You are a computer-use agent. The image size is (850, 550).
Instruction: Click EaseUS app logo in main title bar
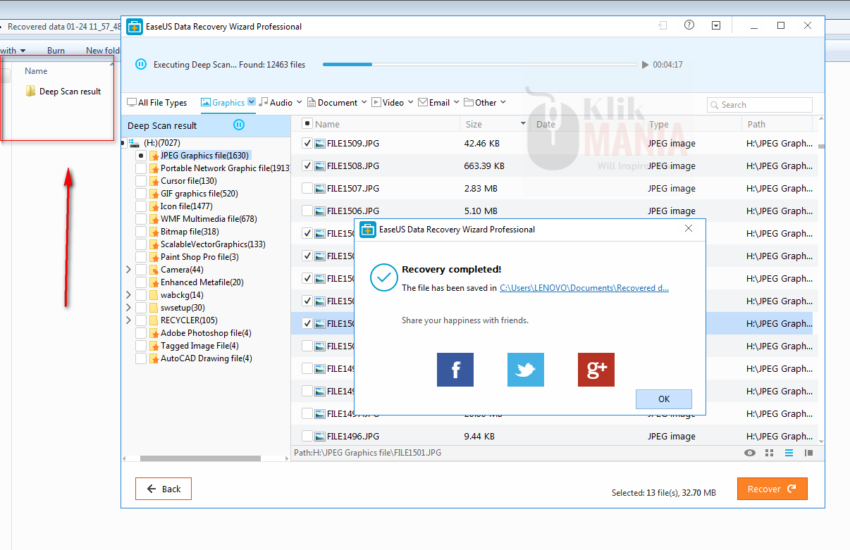pos(134,27)
